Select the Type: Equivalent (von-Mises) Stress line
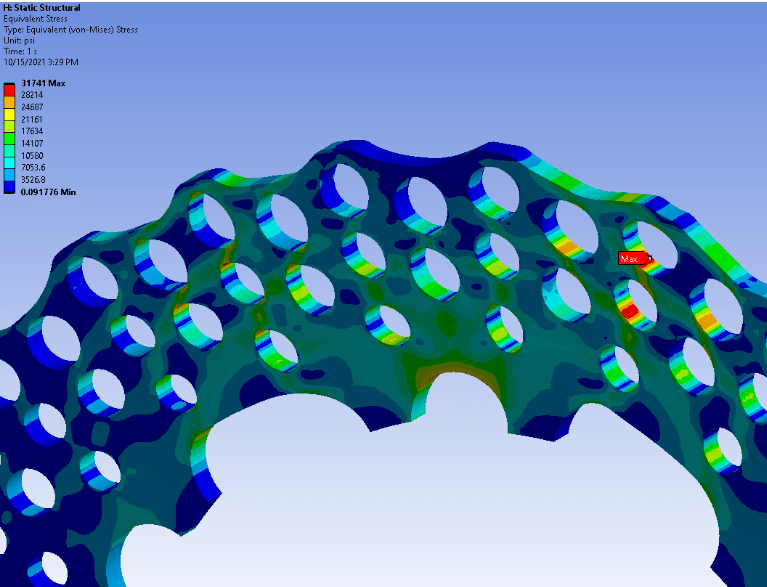Viewport: 767px width, 587px height. click(70, 30)
